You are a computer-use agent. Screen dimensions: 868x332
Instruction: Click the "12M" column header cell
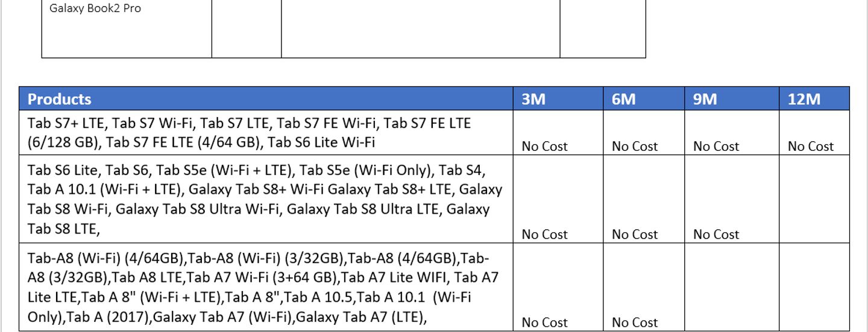pyautogui.click(x=804, y=99)
